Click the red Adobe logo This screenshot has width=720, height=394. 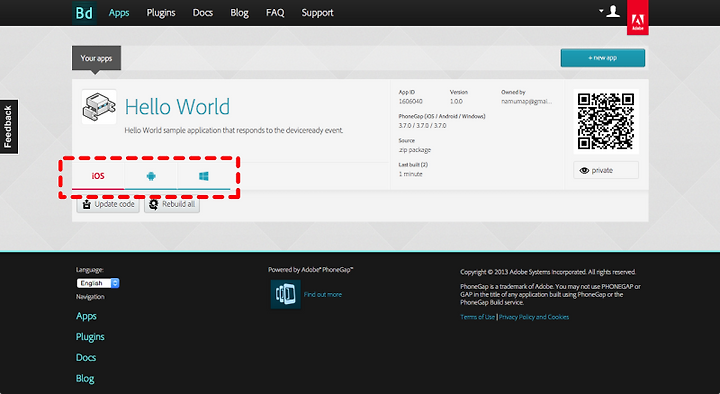click(x=637, y=17)
